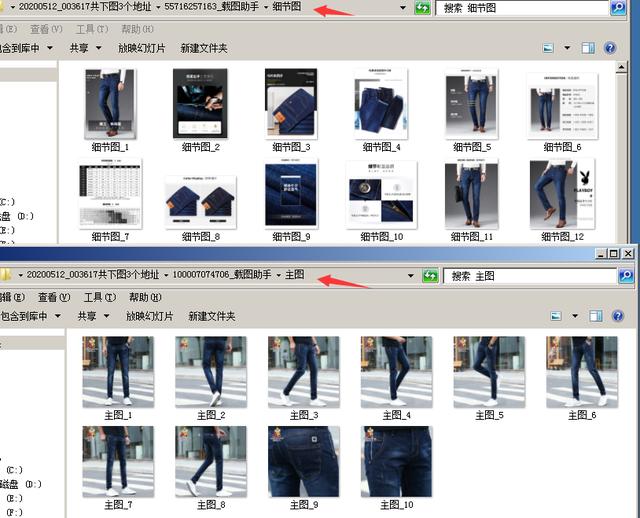
Task: Toggle preview pane icon in bottom window
Action: click(x=596, y=316)
